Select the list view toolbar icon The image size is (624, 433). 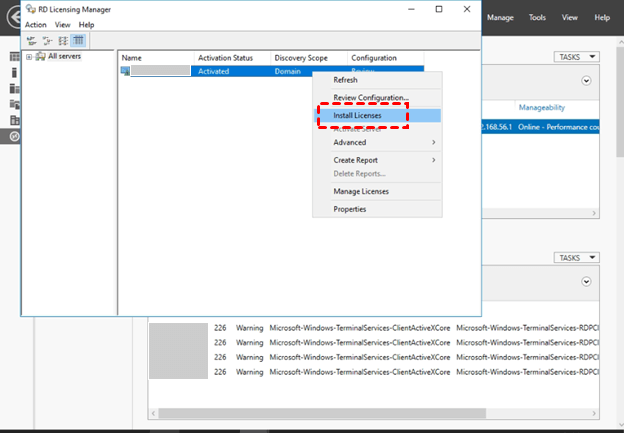[x=62, y=40]
